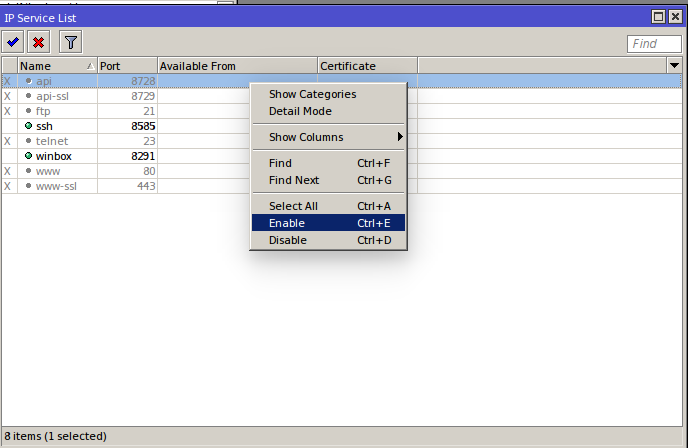688x448 pixels.
Task: Click the ftp service status icon
Action: click(28, 111)
